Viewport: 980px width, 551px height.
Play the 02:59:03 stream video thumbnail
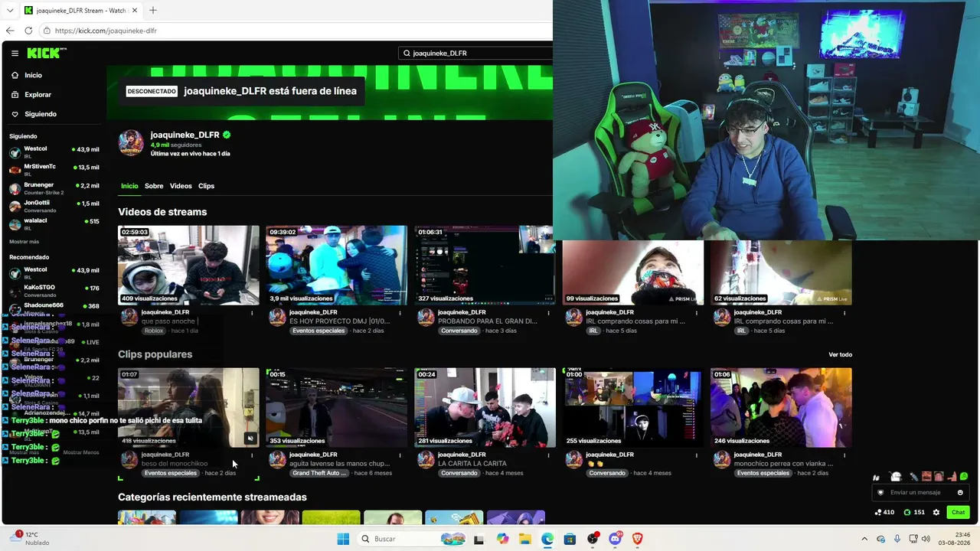click(x=188, y=265)
